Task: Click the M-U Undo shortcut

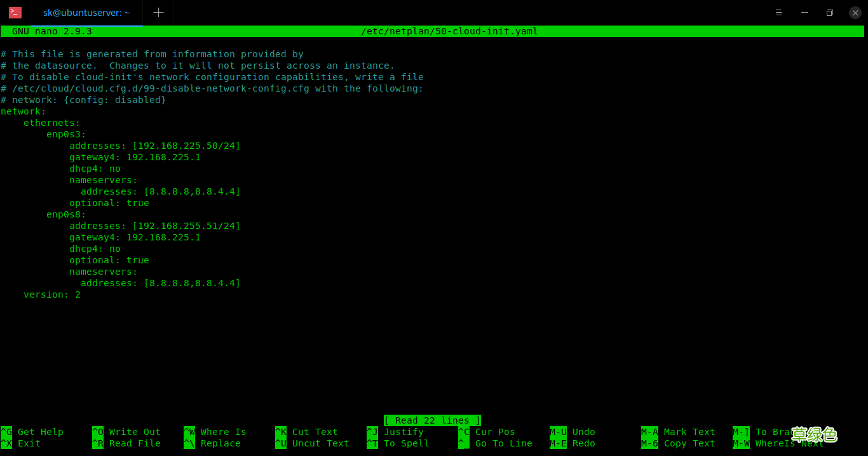Action: tap(573, 432)
